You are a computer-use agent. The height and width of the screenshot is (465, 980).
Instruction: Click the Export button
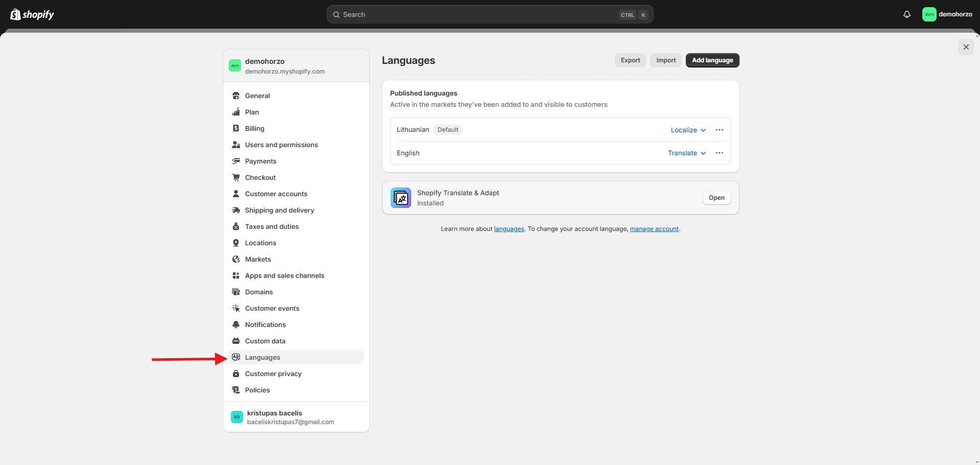(630, 60)
